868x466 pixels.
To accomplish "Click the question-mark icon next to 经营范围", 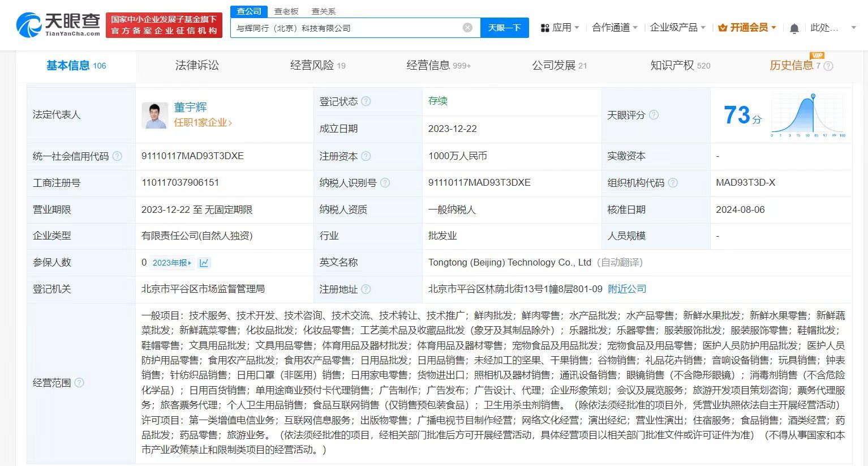I will click(79, 383).
